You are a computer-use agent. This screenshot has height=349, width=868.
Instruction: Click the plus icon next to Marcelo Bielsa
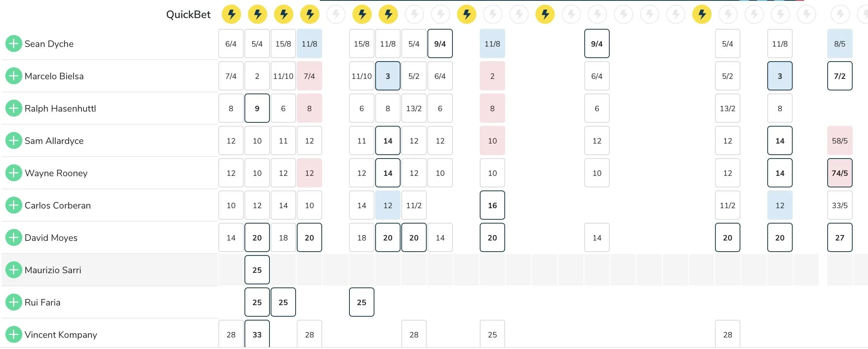tap(13, 76)
